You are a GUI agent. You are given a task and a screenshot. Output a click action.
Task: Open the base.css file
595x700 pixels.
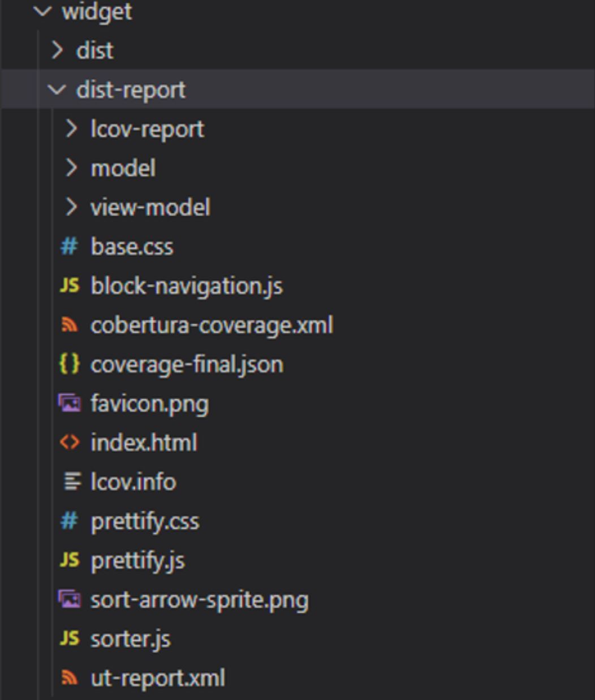[x=132, y=247]
